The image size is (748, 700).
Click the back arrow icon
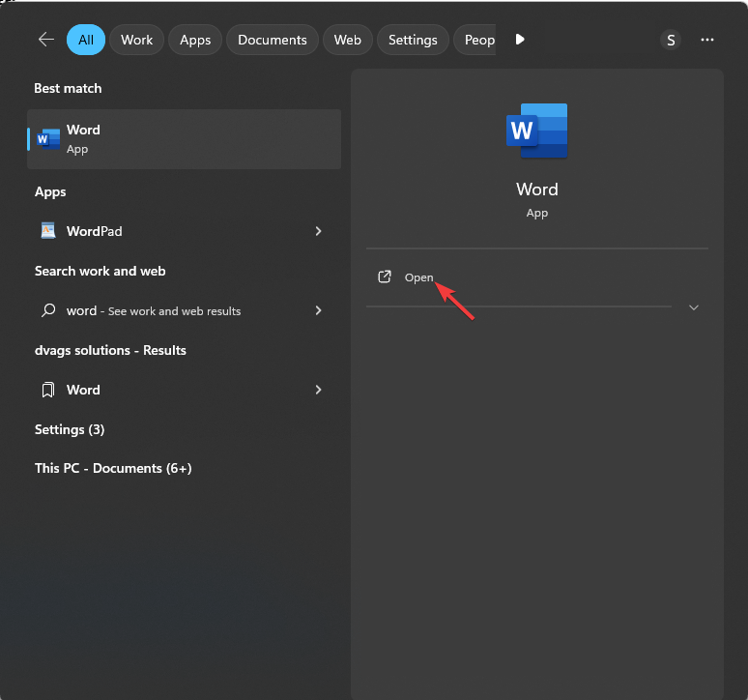tap(45, 40)
